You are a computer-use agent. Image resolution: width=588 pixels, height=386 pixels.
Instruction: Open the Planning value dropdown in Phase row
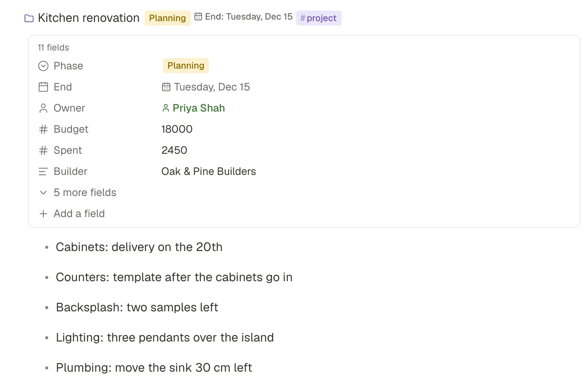[x=186, y=66]
